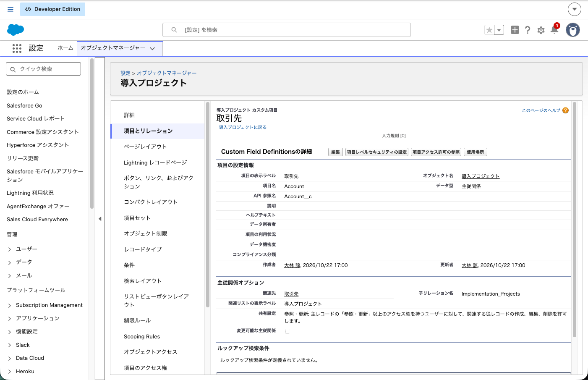
Task: Expand the Data Cloud node
Action: [x=10, y=358]
